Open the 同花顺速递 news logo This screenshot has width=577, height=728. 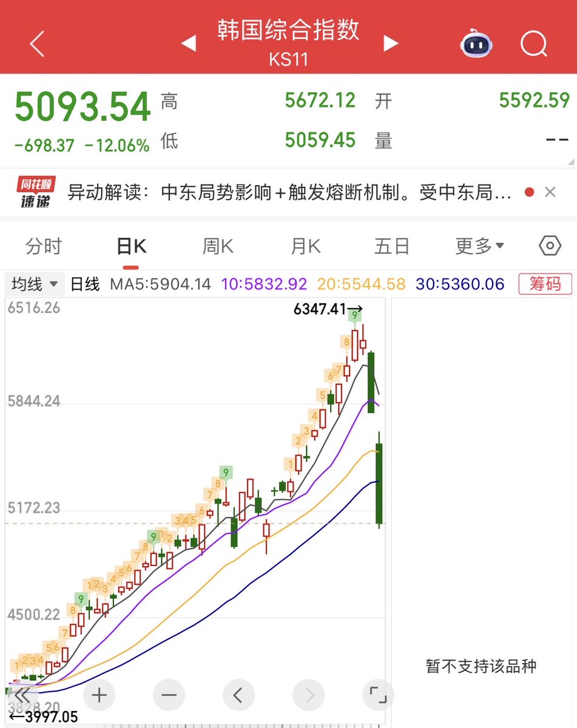35,194
